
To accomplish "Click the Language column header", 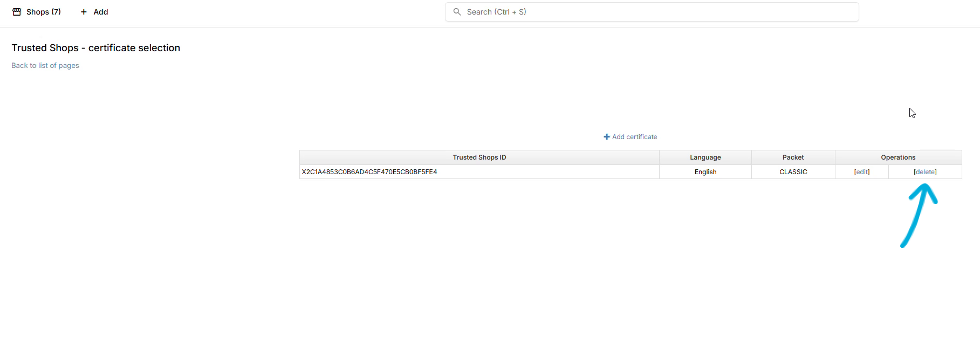I will 705,157.
